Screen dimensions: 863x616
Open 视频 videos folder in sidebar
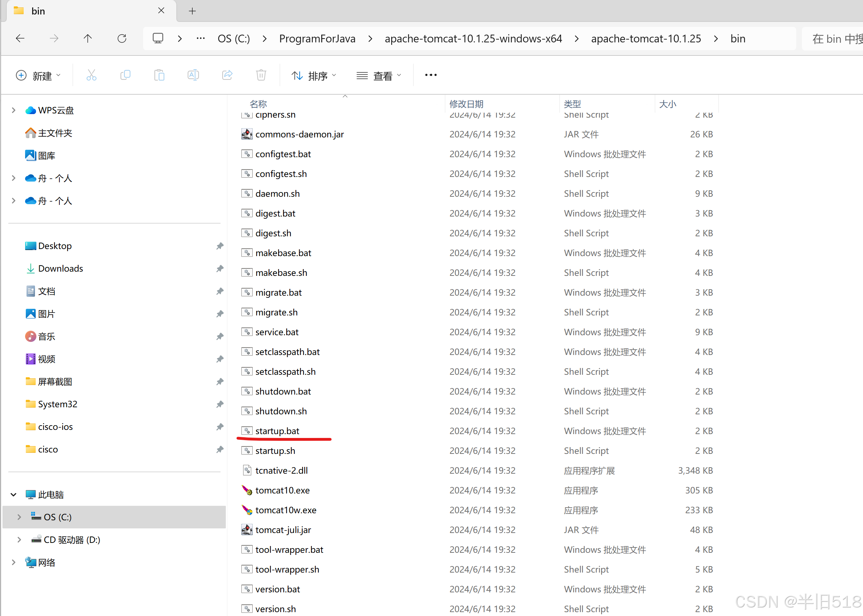40,359
